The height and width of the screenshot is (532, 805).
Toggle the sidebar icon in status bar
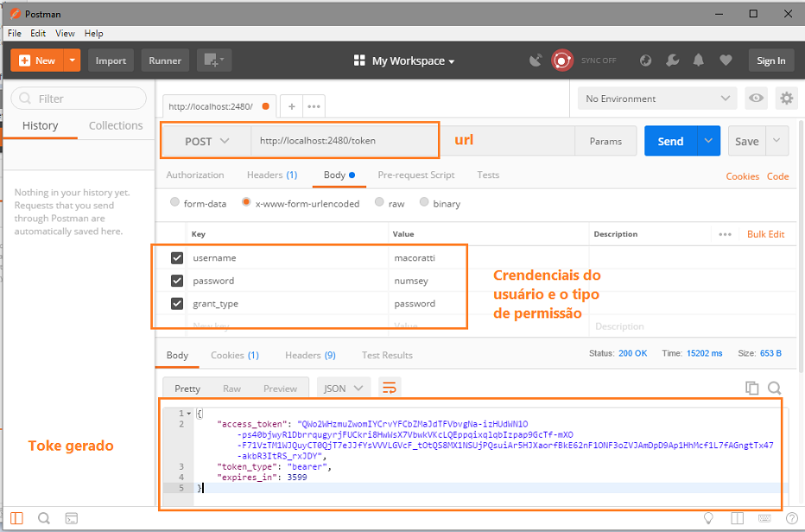pos(17,518)
